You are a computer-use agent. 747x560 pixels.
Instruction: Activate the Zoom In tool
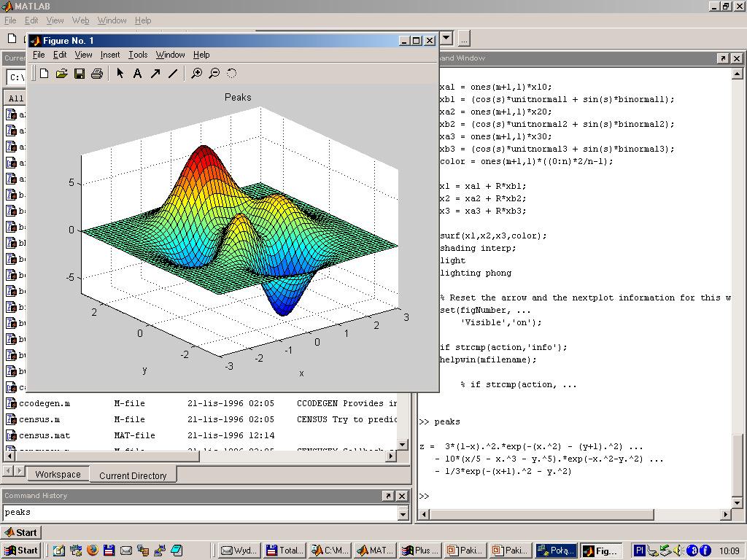tap(197, 74)
